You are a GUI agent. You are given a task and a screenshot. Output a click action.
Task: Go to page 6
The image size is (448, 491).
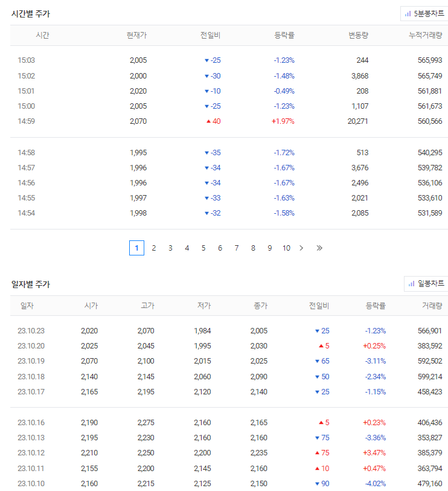click(220, 248)
